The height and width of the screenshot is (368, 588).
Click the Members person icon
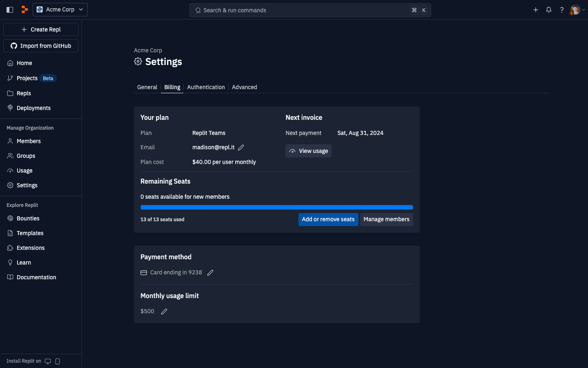tap(10, 141)
